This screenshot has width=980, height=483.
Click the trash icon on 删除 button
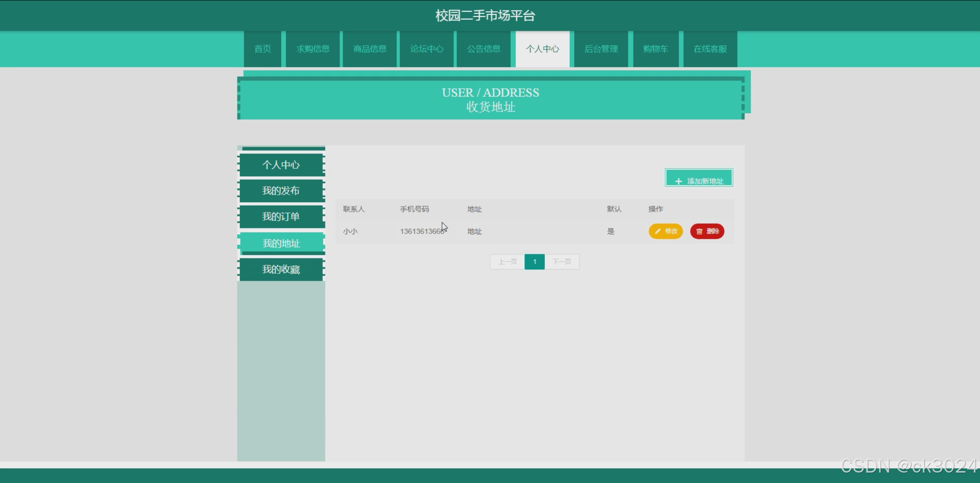point(699,231)
